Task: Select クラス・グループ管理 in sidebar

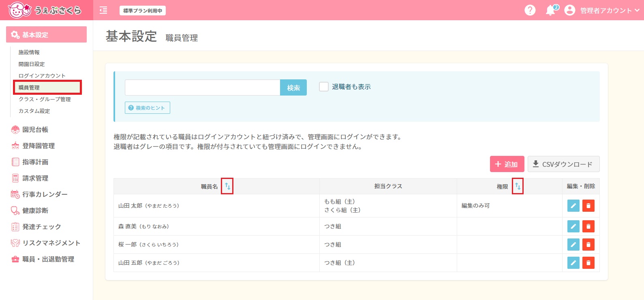Action: [x=45, y=99]
